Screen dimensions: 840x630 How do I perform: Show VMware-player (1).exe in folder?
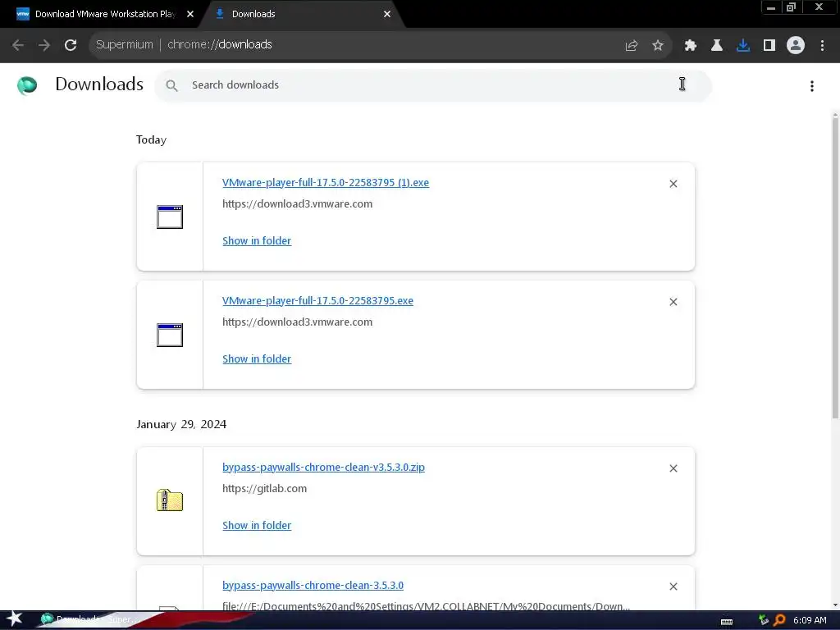click(257, 241)
